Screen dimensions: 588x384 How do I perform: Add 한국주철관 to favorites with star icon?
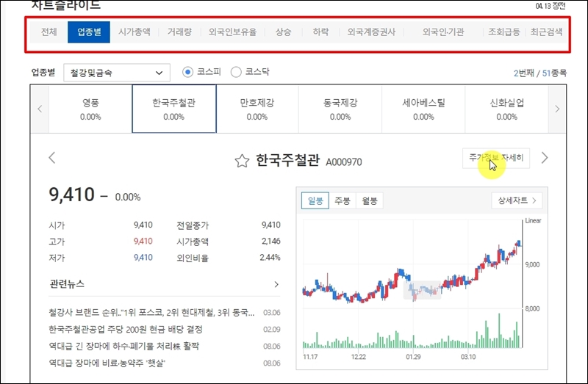click(242, 161)
